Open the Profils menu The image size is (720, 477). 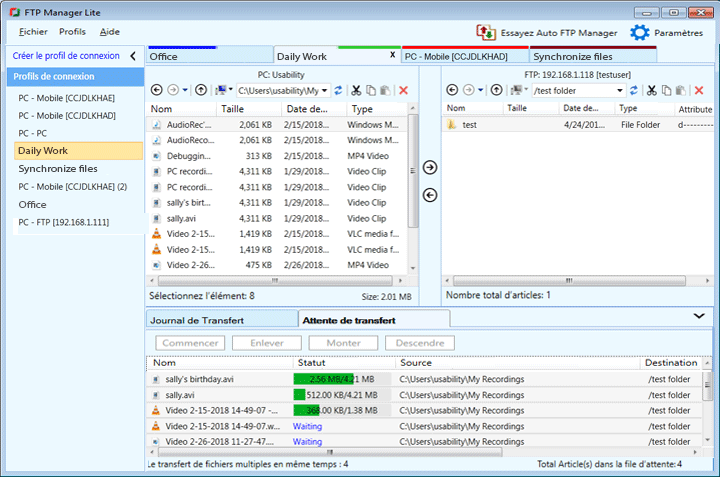[x=72, y=32]
